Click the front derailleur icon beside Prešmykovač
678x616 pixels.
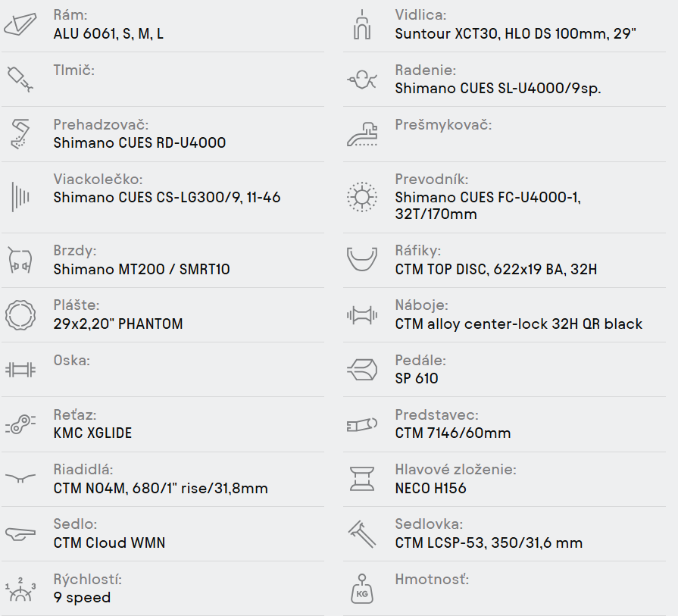point(362,135)
